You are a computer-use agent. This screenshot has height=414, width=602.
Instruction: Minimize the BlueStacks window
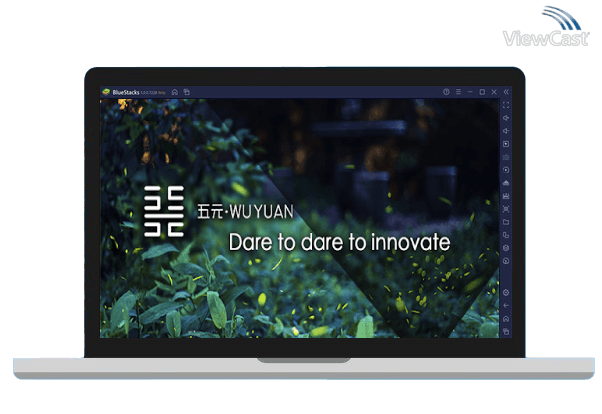[470, 92]
